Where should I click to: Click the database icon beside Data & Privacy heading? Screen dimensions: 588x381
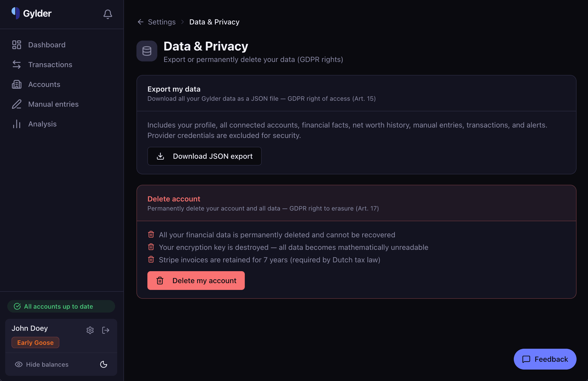147,51
